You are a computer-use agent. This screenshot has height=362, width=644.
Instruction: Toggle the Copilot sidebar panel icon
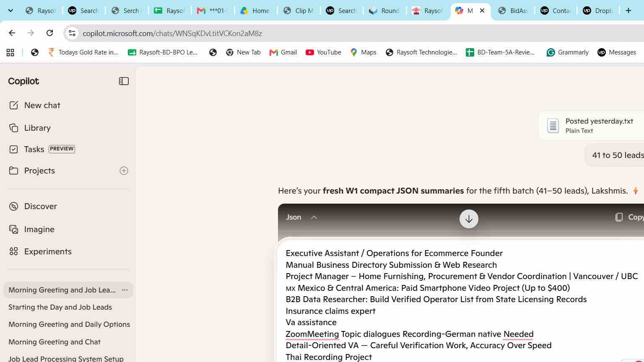[124, 81]
